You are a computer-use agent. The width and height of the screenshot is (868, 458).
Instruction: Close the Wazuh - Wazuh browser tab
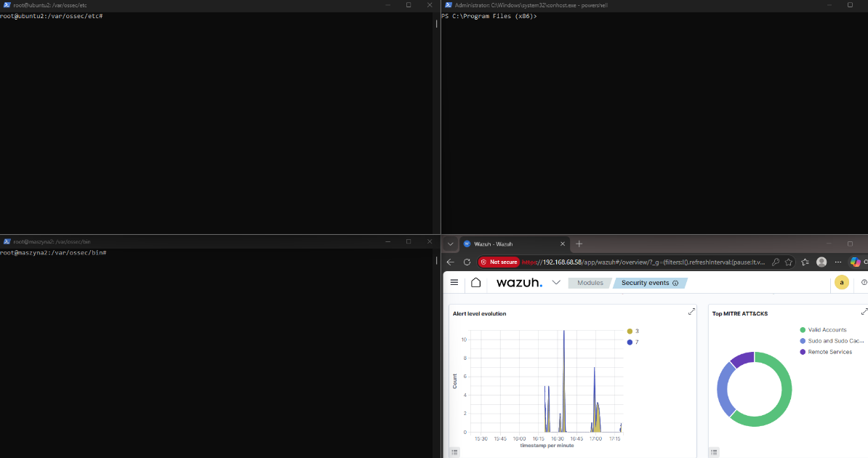pyautogui.click(x=563, y=244)
